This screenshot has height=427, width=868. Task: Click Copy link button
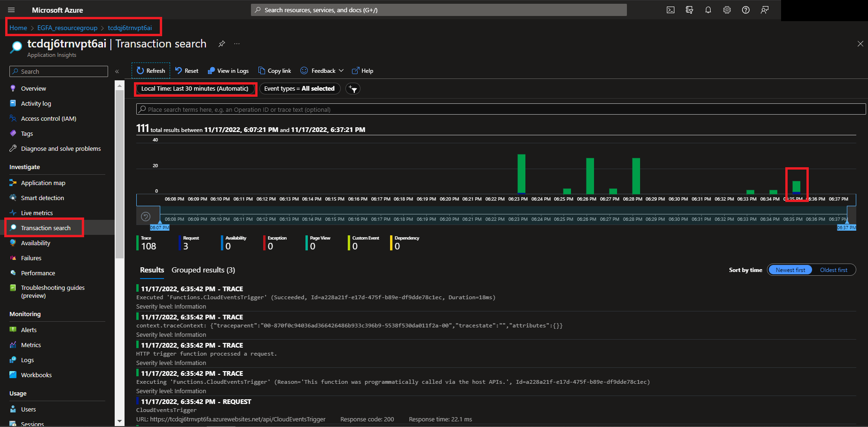[x=275, y=71]
